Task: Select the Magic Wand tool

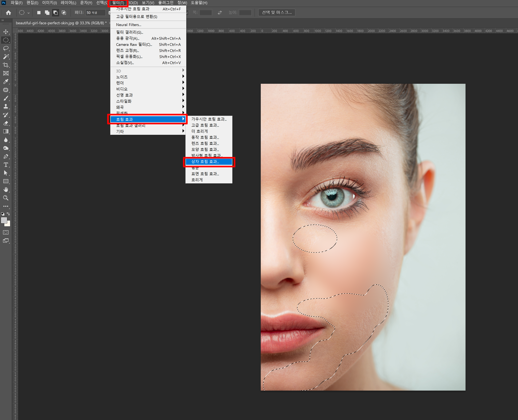Action: [x=6, y=57]
